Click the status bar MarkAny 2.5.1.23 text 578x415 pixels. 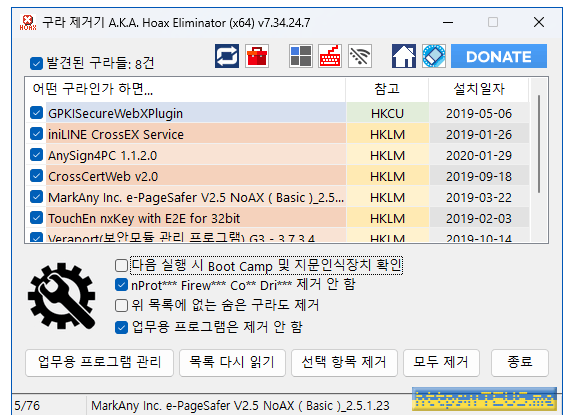point(240,406)
